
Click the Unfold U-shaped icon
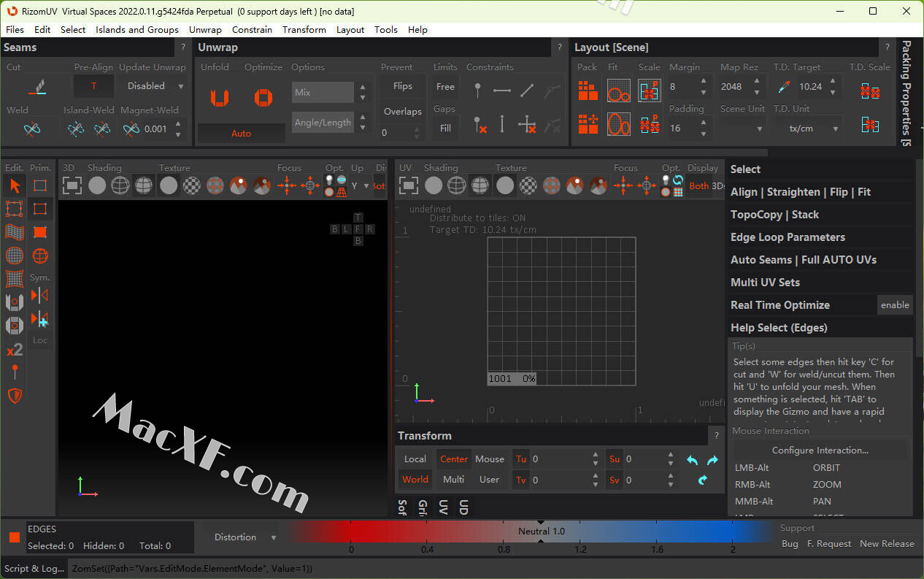pyautogui.click(x=220, y=97)
